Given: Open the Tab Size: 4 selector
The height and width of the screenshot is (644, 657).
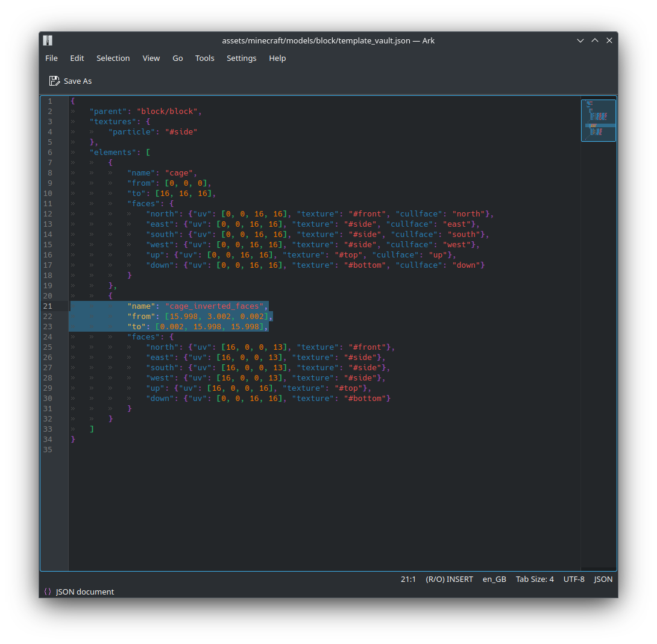Looking at the screenshot, I should tap(535, 579).
